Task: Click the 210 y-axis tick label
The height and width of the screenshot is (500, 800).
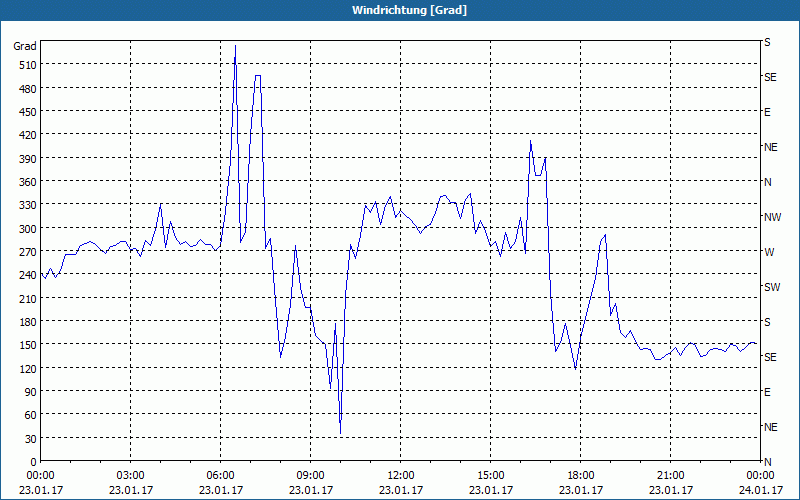Action: [28, 299]
